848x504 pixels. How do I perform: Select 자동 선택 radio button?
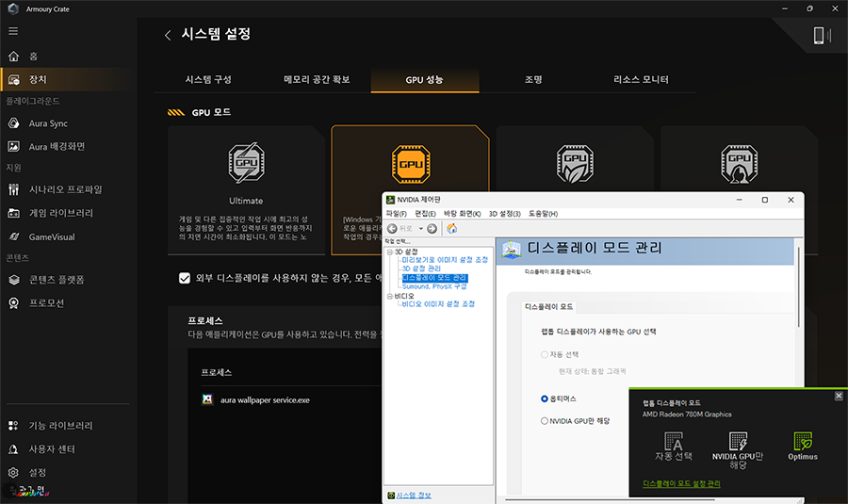(544, 355)
